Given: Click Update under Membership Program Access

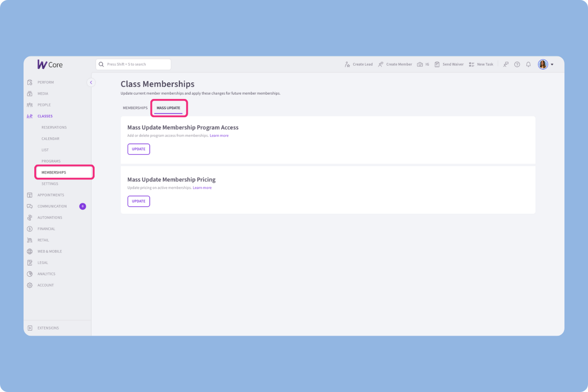Looking at the screenshot, I should pyautogui.click(x=139, y=149).
